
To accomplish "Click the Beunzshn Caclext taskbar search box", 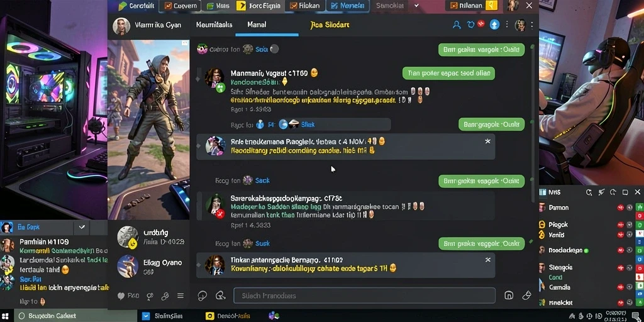I will coord(75,316).
